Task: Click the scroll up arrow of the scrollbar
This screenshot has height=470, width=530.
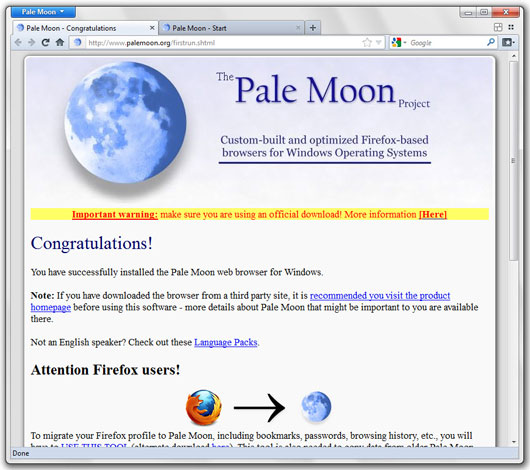Action: point(514,56)
